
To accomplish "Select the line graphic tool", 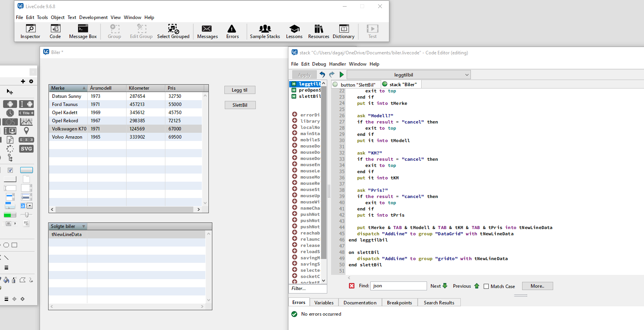I will 7,257.
